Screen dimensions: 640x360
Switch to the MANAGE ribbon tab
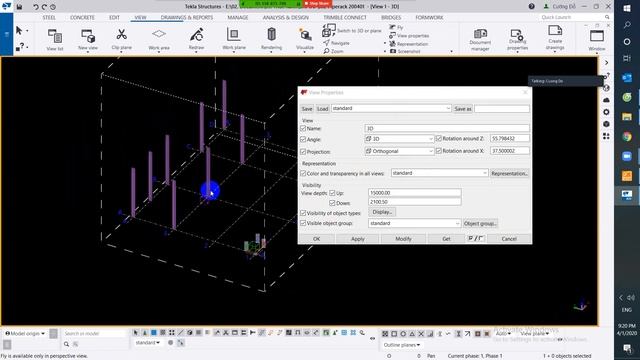pyautogui.click(x=238, y=18)
